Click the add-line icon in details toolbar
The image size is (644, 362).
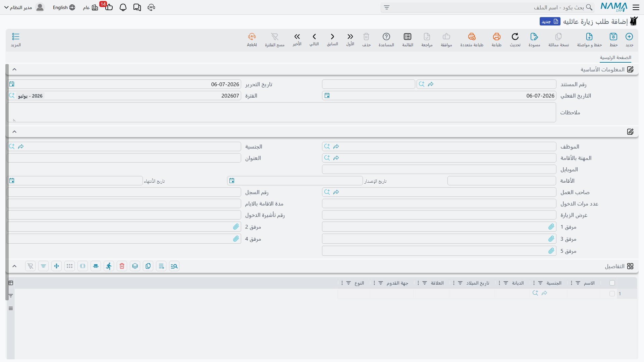[161, 266]
